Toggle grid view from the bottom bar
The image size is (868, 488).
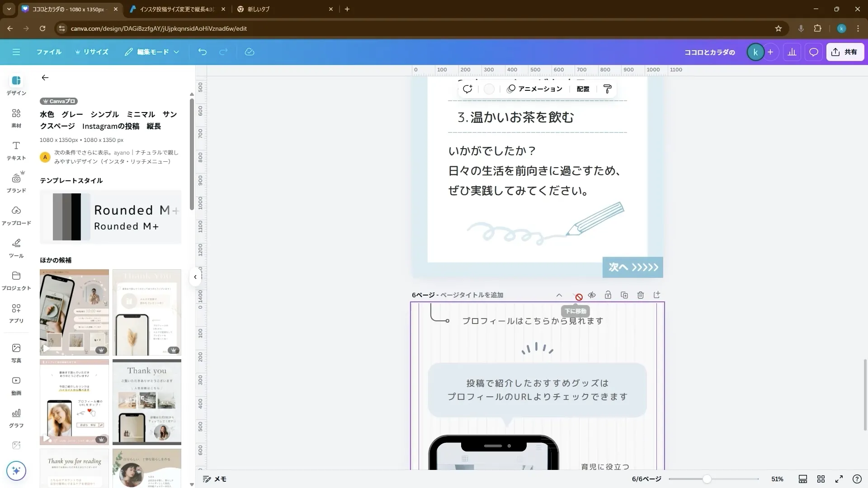pos(821,479)
